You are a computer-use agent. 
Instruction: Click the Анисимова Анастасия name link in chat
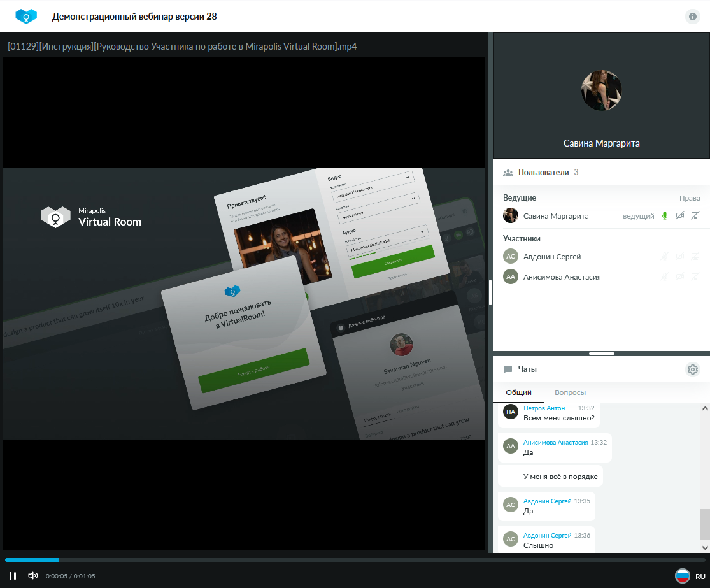tap(555, 442)
